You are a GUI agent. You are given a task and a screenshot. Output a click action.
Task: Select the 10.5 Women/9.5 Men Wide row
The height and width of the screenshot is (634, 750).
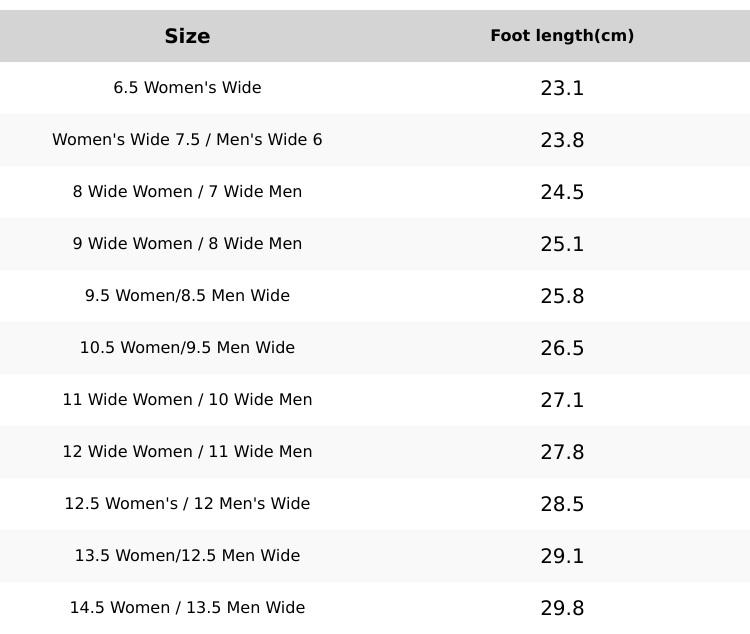click(x=187, y=348)
